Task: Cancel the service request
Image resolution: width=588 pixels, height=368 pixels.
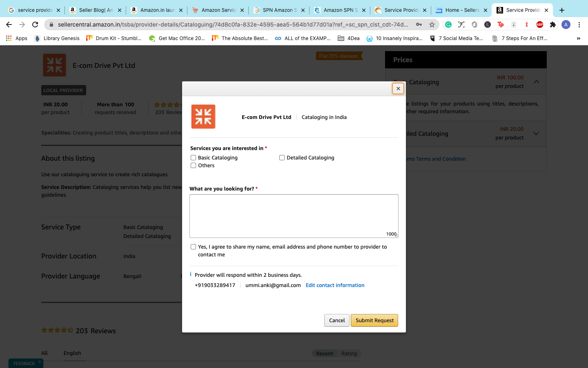Action: point(337,321)
